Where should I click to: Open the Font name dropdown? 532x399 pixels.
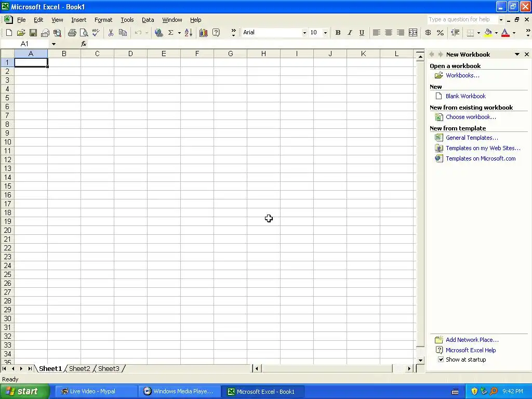(304, 33)
